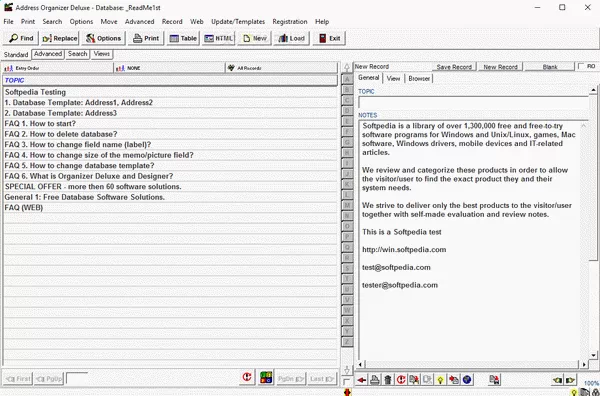Click the Exit toolbar button
This screenshot has height=396, width=600.
(x=329, y=38)
